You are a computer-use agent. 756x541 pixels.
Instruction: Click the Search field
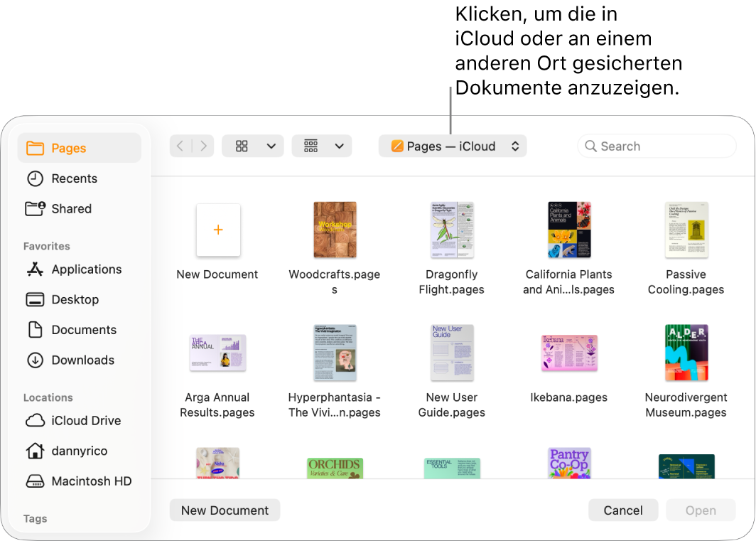click(x=657, y=146)
